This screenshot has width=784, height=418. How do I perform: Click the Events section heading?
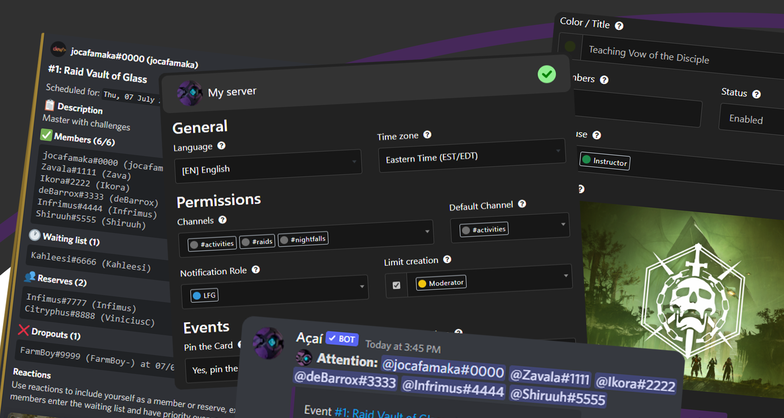click(206, 328)
